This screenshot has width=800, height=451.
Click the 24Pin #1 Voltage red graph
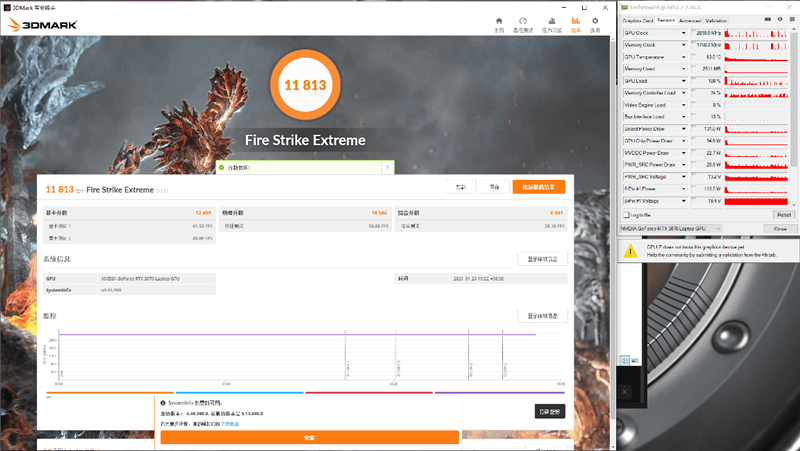[x=756, y=201]
